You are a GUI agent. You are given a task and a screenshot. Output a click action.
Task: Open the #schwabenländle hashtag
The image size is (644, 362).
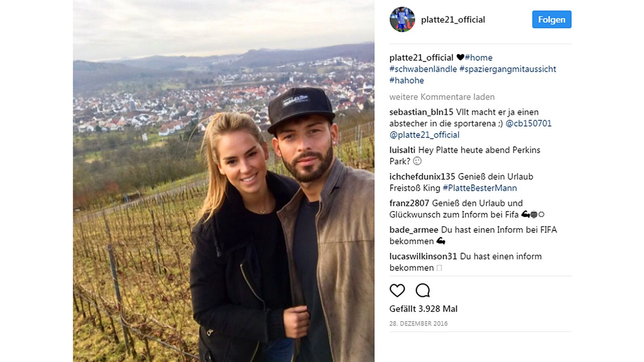423,69
